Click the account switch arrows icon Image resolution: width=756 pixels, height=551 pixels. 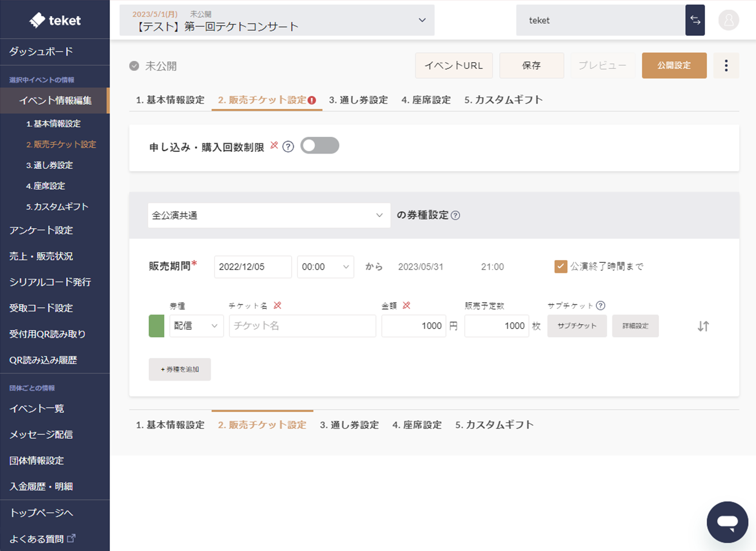[x=695, y=20]
